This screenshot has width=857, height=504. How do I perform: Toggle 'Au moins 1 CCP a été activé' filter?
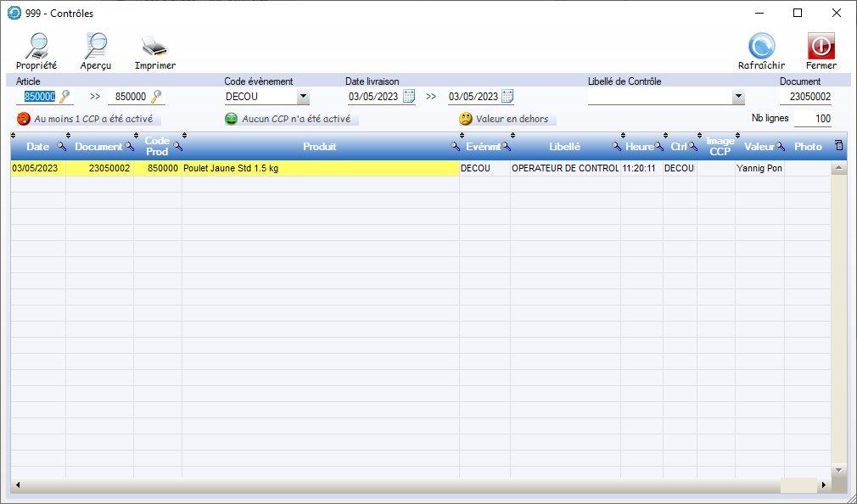(x=88, y=120)
